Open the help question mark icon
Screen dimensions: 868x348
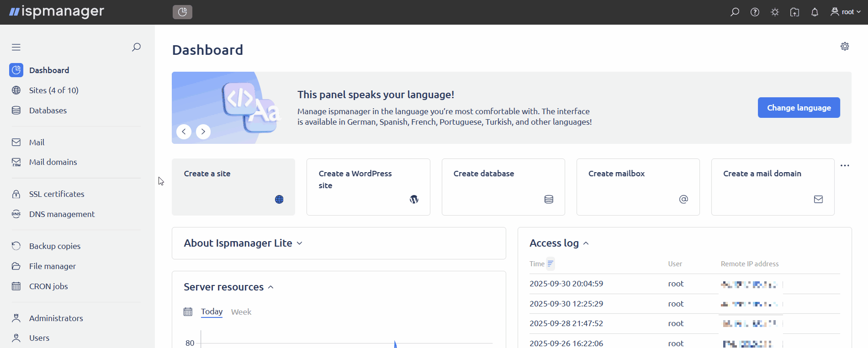click(x=755, y=12)
